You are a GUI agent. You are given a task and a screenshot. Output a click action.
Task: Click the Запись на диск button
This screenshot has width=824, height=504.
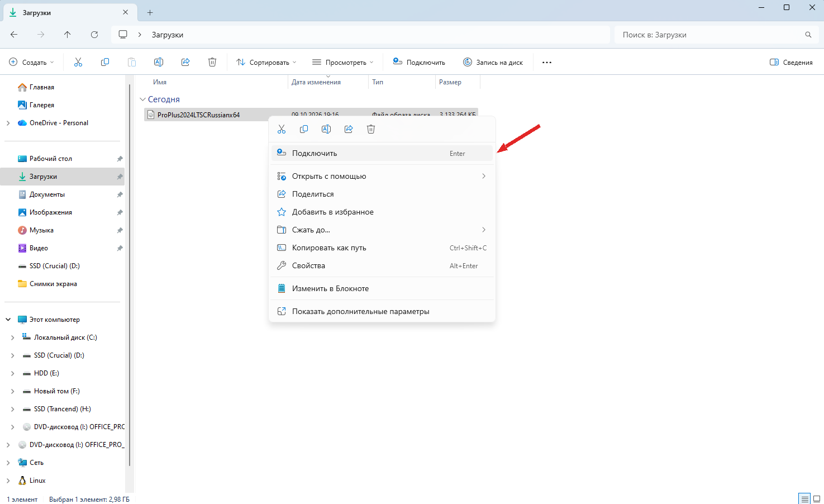[493, 62]
